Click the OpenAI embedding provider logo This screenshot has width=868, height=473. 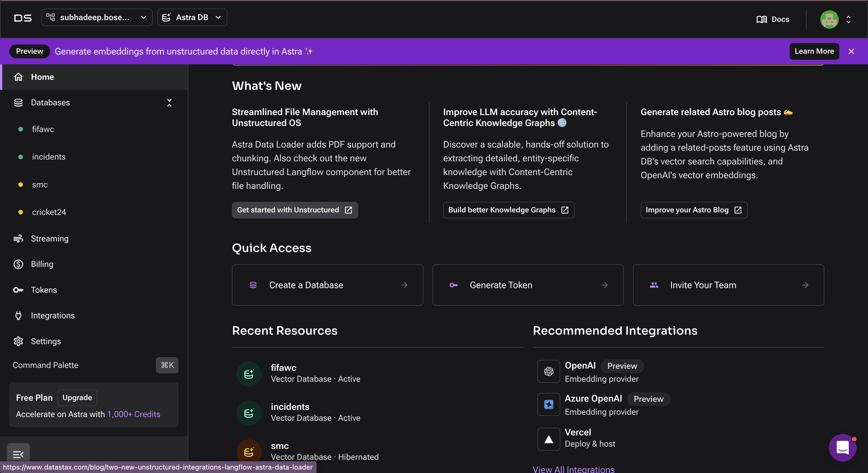pos(548,372)
